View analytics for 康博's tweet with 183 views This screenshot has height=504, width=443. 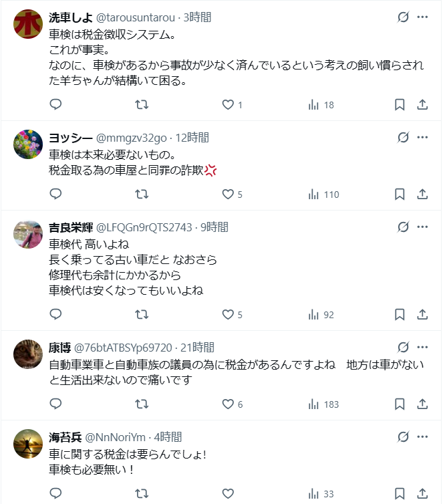[x=323, y=404]
